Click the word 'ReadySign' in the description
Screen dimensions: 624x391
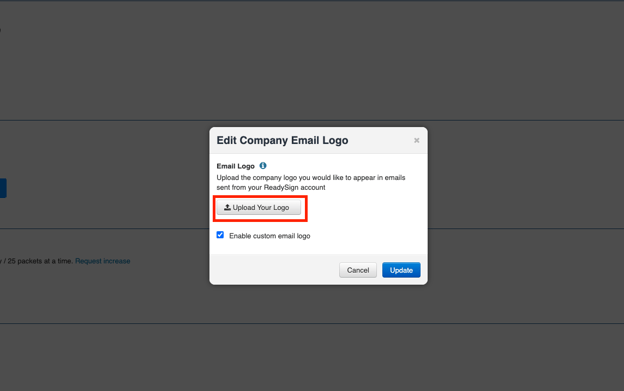(x=281, y=187)
